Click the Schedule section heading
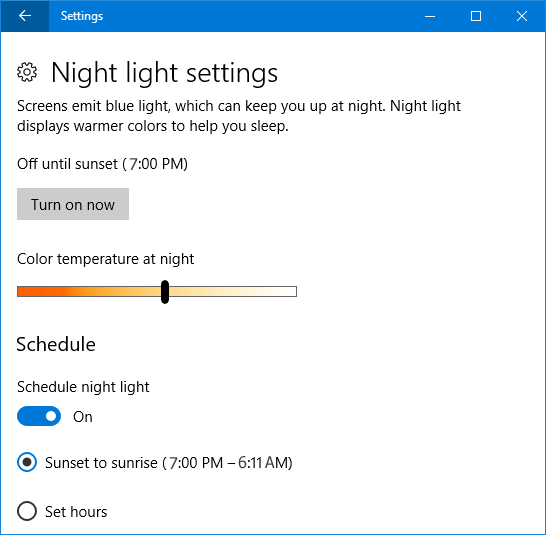 (x=56, y=344)
